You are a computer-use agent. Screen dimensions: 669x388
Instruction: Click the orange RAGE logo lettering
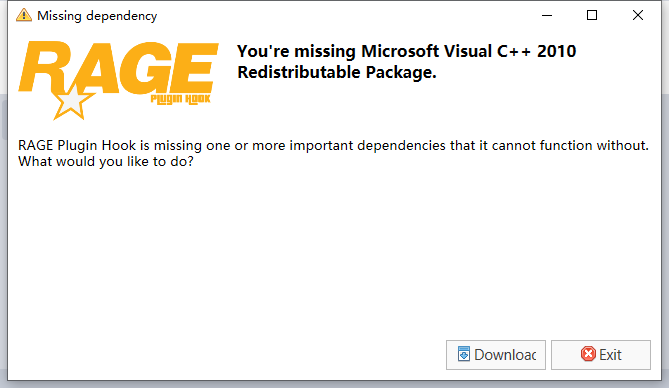[118, 68]
